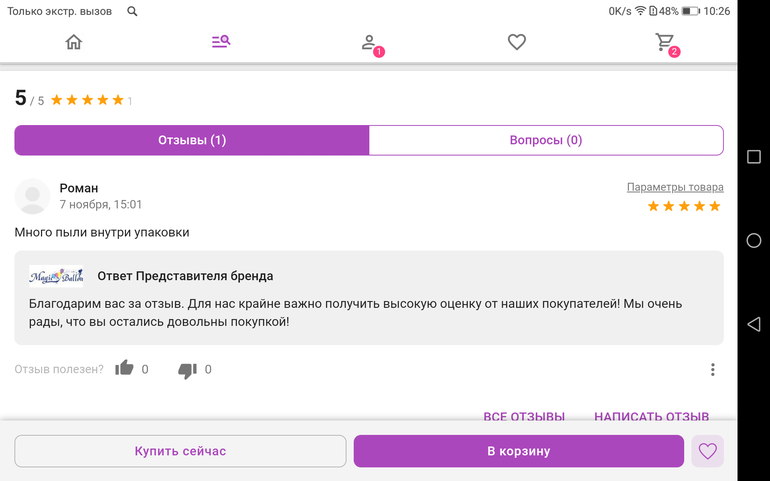Tap Roman's reviewer avatar
The height and width of the screenshot is (481, 770).
tap(33, 196)
